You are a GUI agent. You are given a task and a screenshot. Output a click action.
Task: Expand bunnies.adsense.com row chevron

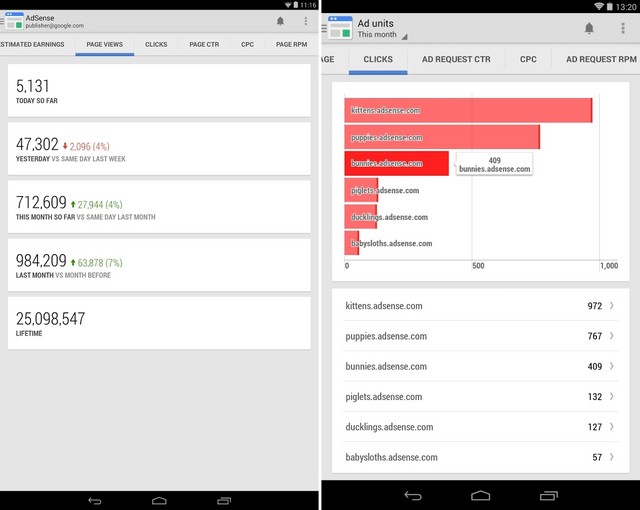(x=611, y=366)
